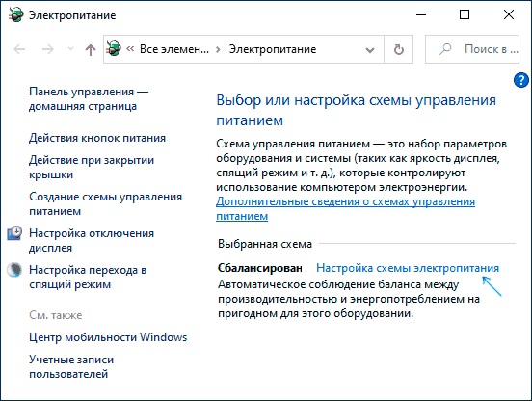Image resolution: width=532 pixels, height=401 pixels.
Task: Click the Поиск search field
Action: click(472, 49)
